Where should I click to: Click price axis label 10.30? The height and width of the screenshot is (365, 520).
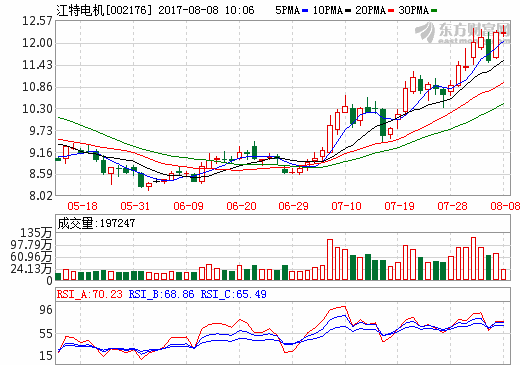coord(37,109)
